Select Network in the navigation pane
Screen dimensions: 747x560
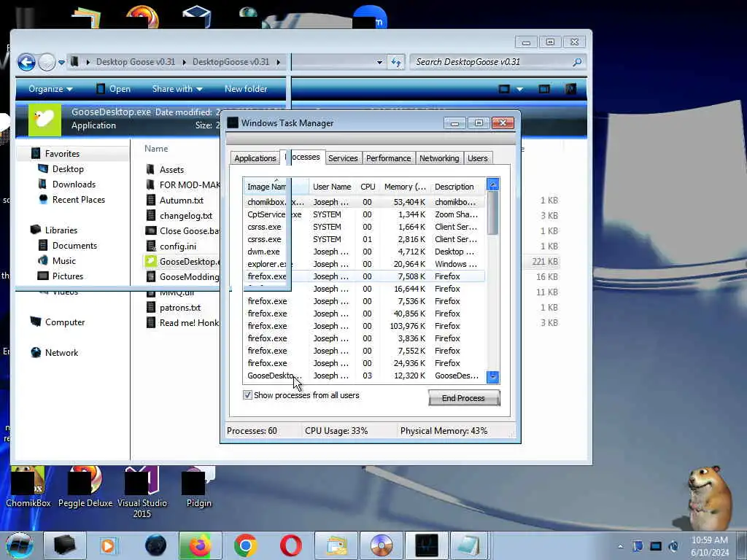61,353
